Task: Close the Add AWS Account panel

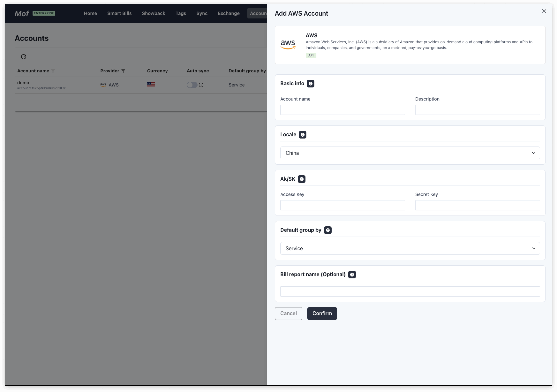Action: coord(544,11)
